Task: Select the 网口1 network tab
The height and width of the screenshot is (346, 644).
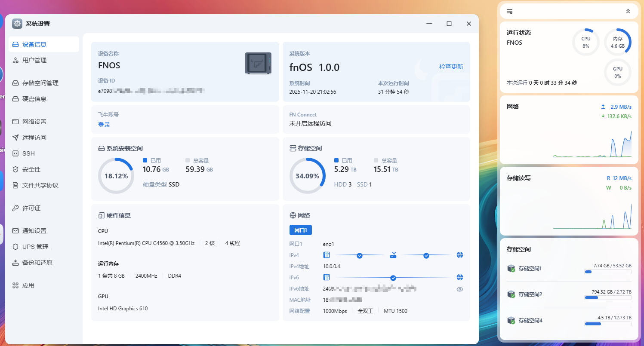Action: point(301,230)
